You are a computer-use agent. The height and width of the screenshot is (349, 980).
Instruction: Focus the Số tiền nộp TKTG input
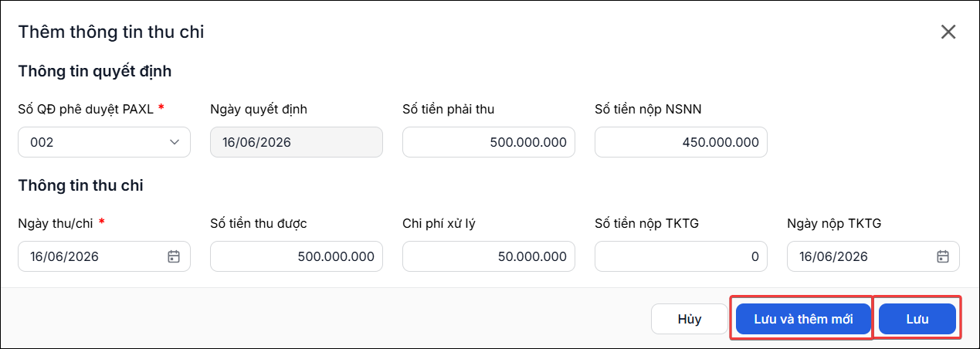click(681, 256)
